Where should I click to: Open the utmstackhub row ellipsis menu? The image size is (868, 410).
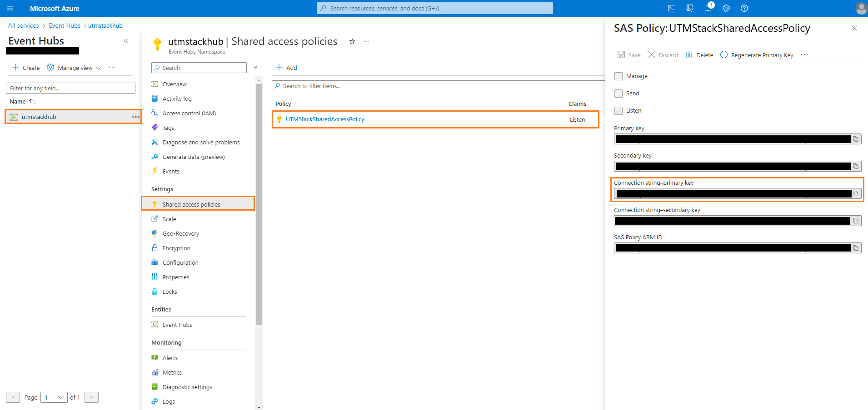click(135, 117)
